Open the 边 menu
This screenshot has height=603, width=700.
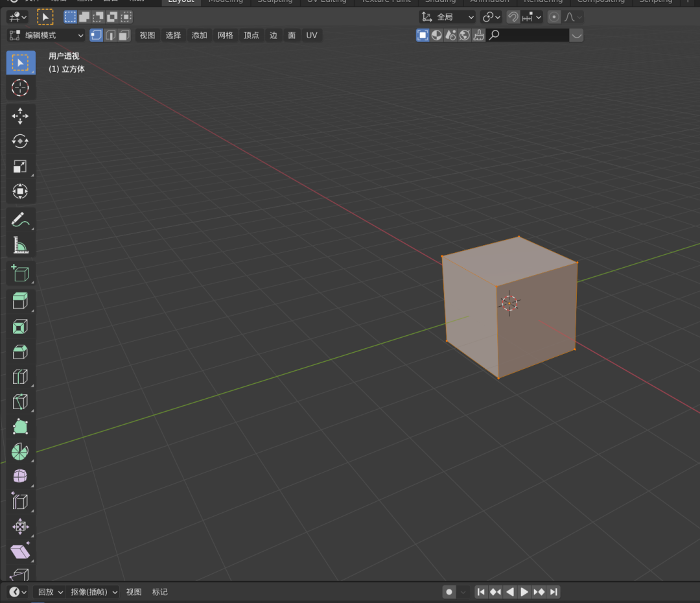pyautogui.click(x=274, y=35)
